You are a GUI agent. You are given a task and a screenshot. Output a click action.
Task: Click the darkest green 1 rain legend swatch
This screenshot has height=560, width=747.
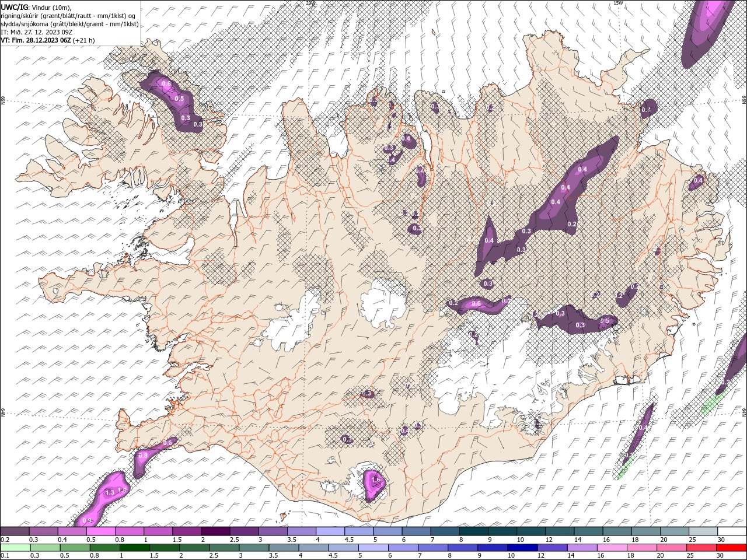coord(135,548)
